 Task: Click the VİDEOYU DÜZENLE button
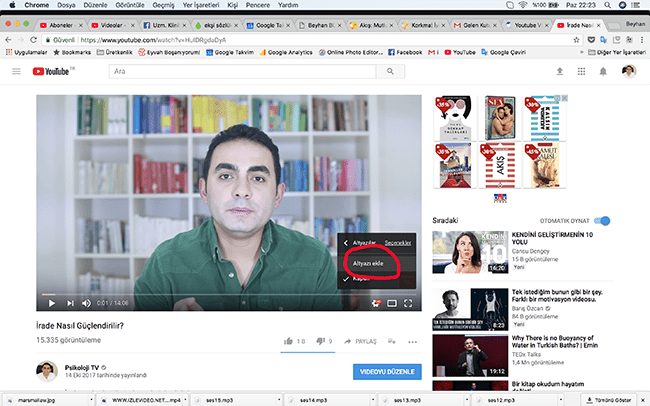(x=387, y=372)
